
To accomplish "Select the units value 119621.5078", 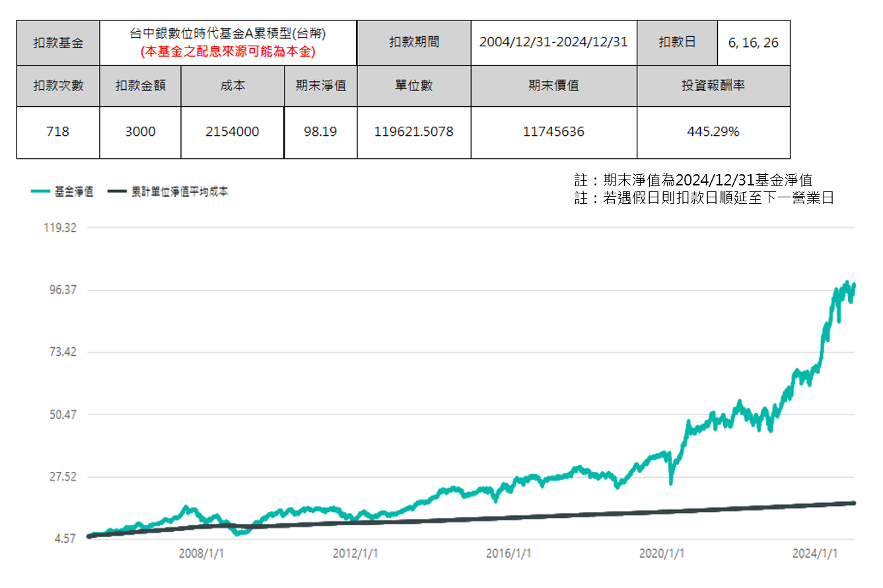I will [x=414, y=132].
